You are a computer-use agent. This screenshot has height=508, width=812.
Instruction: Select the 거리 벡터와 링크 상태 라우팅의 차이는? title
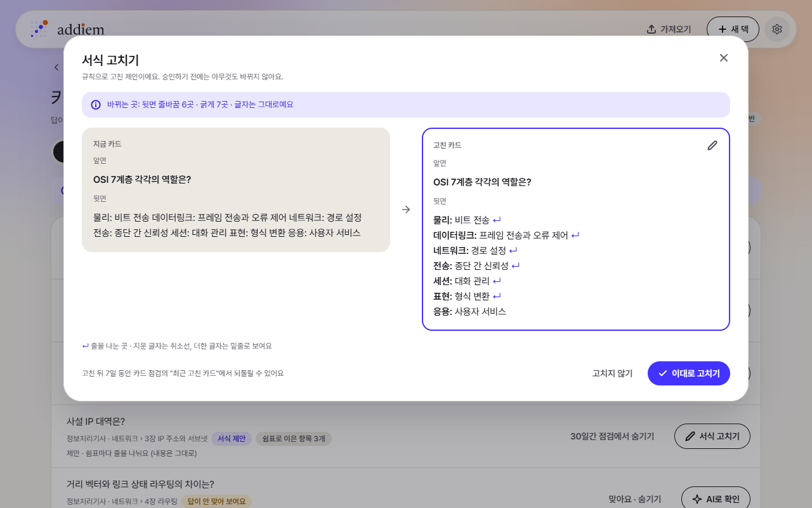click(x=140, y=485)
